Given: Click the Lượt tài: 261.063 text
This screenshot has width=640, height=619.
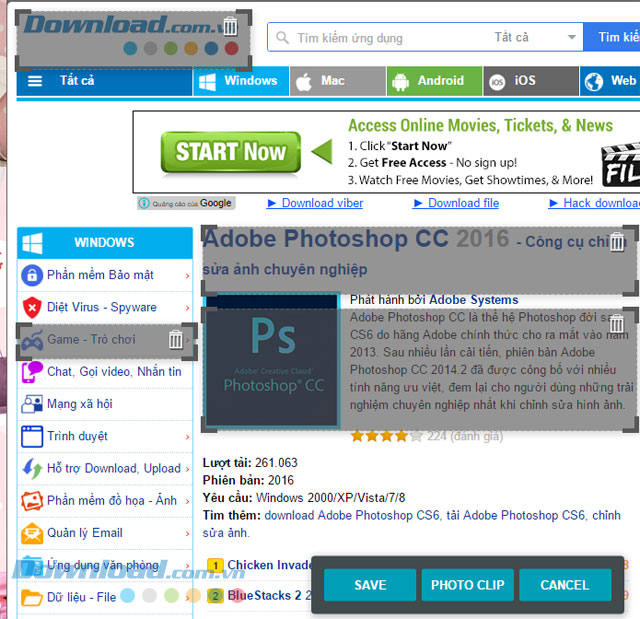Looking at the screenshot, I should [250, 462].
